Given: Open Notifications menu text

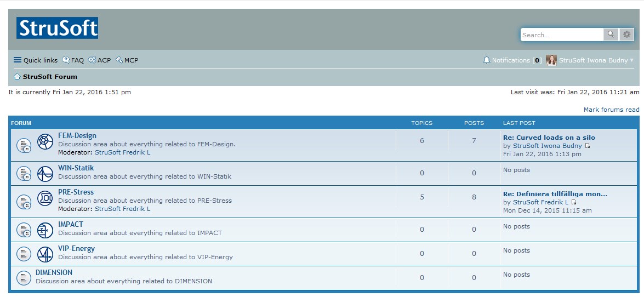Looking at the screenshot, I should coord(511,60).
